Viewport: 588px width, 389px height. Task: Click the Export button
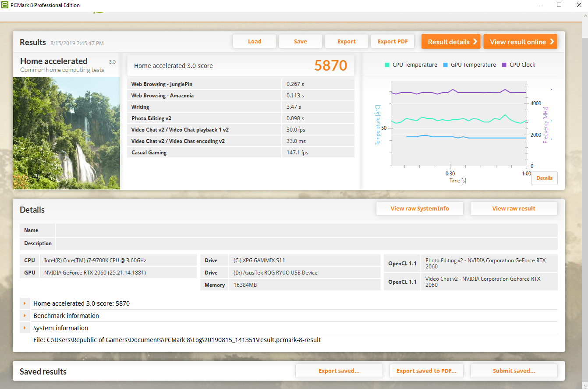coord(346,42)
